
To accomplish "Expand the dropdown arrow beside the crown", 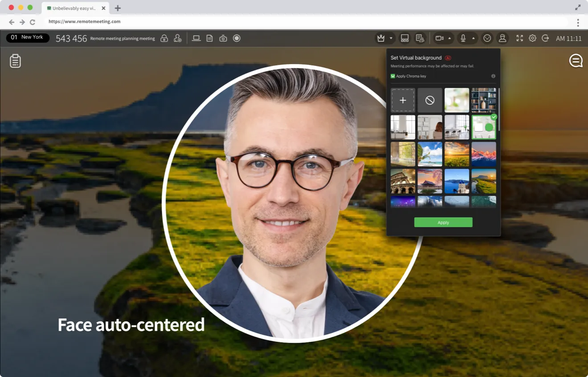I will pyautogui.click(x=391, y=38).
